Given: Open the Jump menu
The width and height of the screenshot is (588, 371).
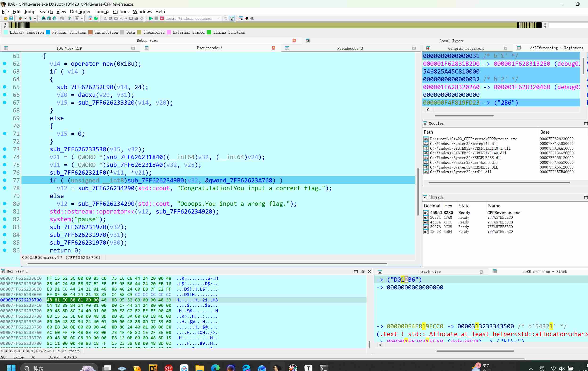Looking at the screenshot, I should pyautogui.click(x=30, y=12).
